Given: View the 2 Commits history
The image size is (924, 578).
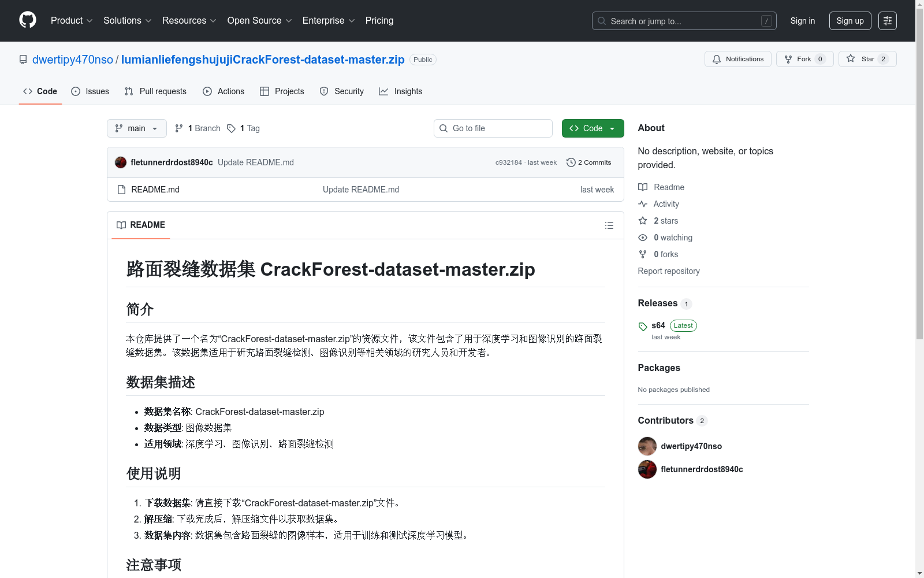Looking at the screenshot, I should click(588, 162).
